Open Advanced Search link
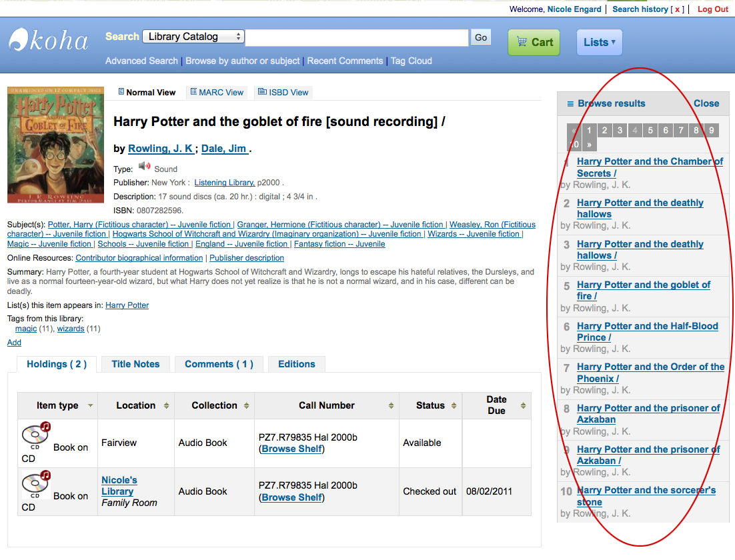 [x=141, y=61]
